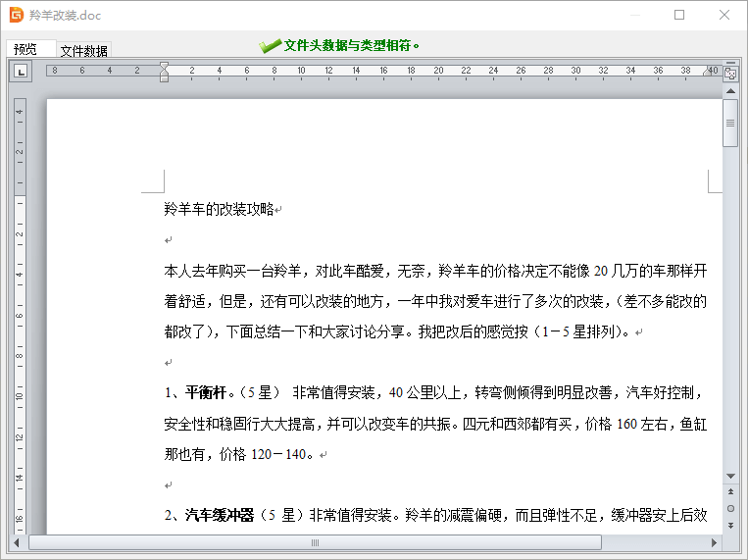Click the split-window handle above scrollbar
Image resolution: width=748 pixels, height=560 pixels.
[730, 63]
